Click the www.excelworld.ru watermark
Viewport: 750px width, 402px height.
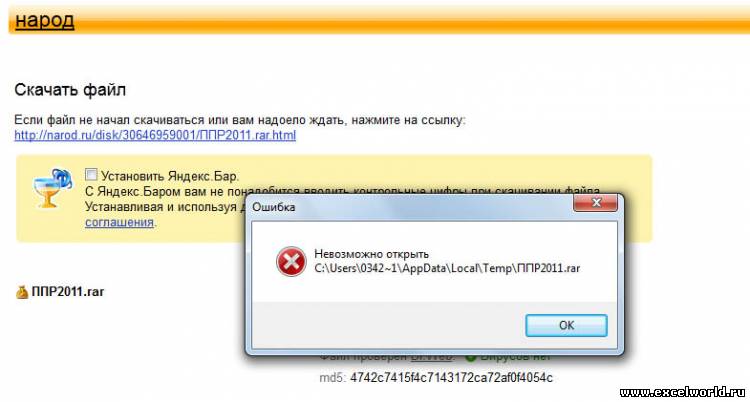(684, 393)
